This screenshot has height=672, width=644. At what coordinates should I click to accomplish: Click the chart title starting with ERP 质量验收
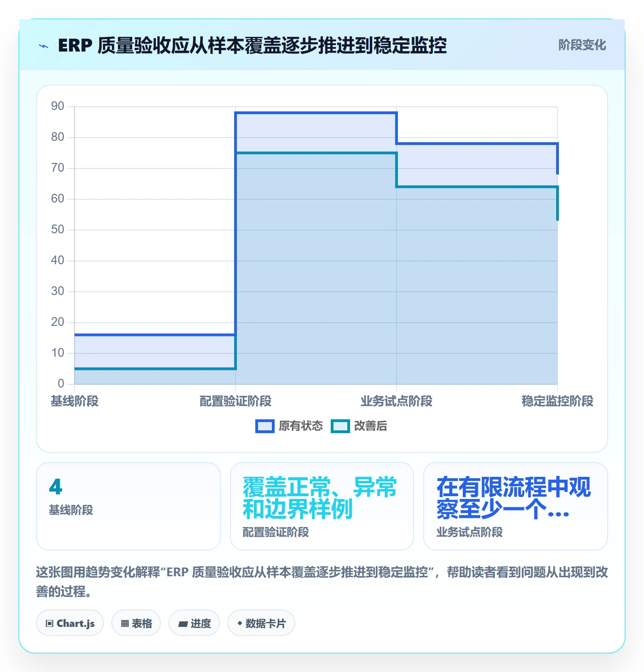(x=252, y=46)
